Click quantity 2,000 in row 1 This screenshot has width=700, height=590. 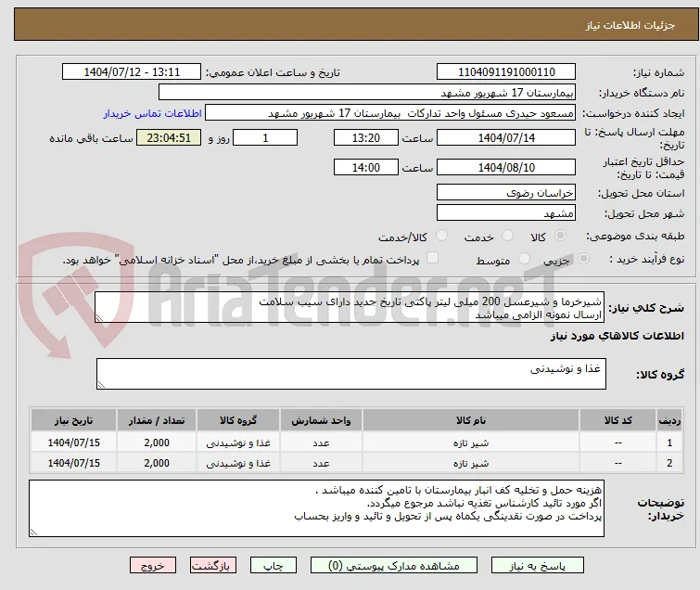pyautogui.click(x=157, y=442)
